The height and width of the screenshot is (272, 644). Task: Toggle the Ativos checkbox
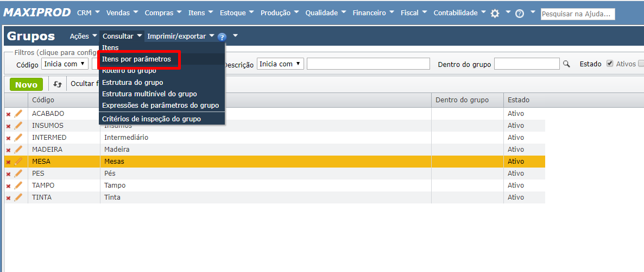click(x=609, y=64)
